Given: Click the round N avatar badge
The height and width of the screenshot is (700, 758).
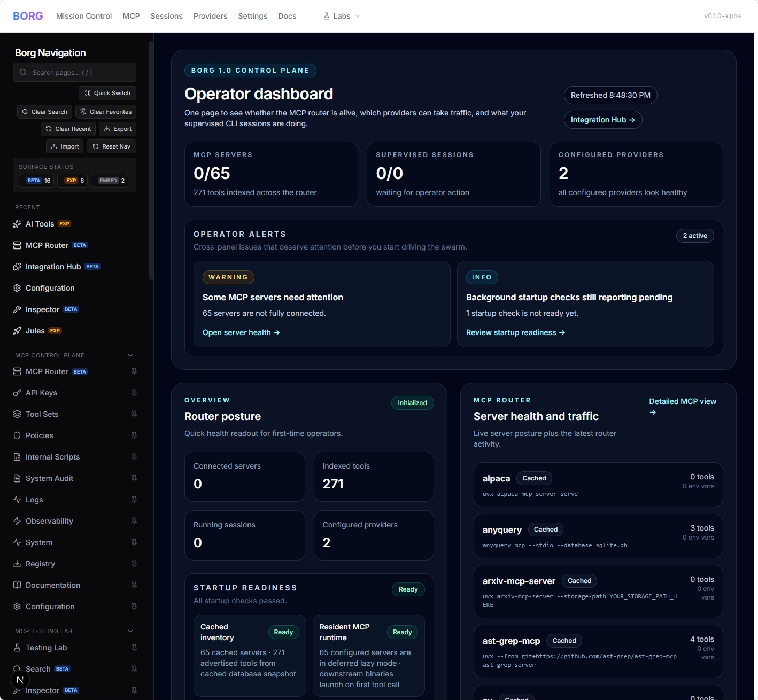Looking at the screenshot, I should 20,680.
